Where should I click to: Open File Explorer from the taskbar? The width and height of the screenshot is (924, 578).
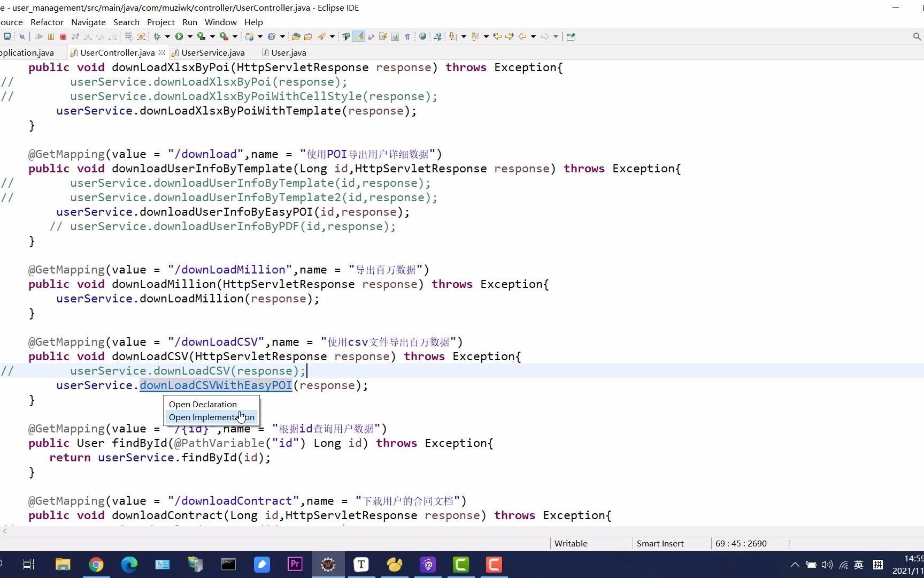click(63, 565)
